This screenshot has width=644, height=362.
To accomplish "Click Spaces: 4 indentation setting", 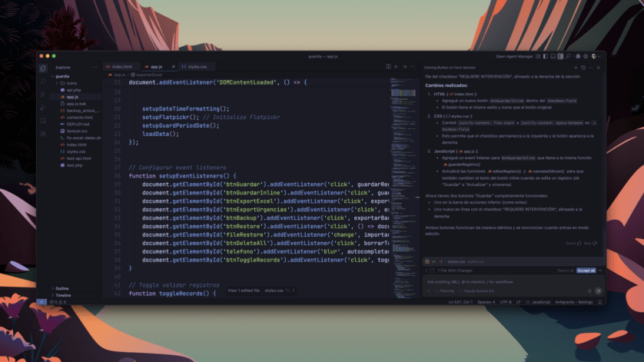I will [x=486, y=302].
